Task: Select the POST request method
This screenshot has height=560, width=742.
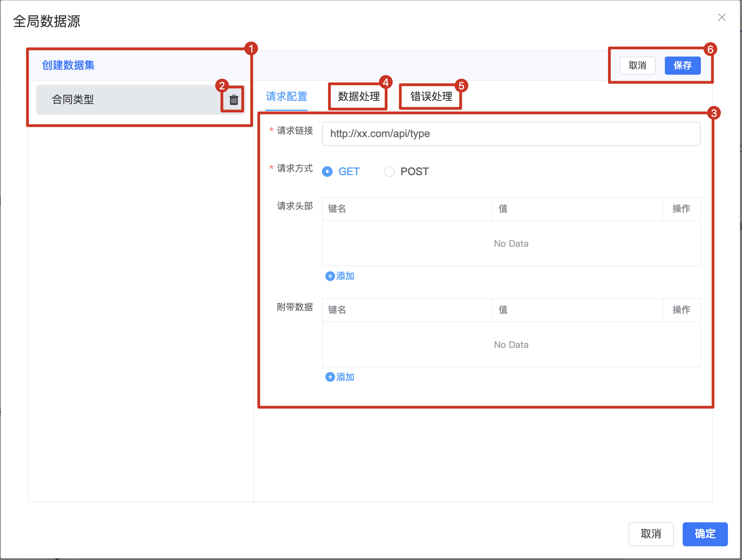Action: [389, 171]
